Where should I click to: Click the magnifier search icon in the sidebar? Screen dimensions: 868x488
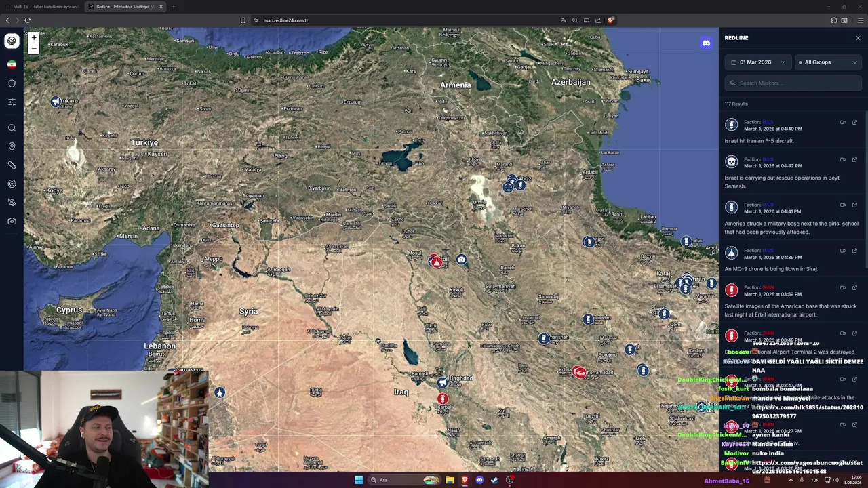(12, 127)
